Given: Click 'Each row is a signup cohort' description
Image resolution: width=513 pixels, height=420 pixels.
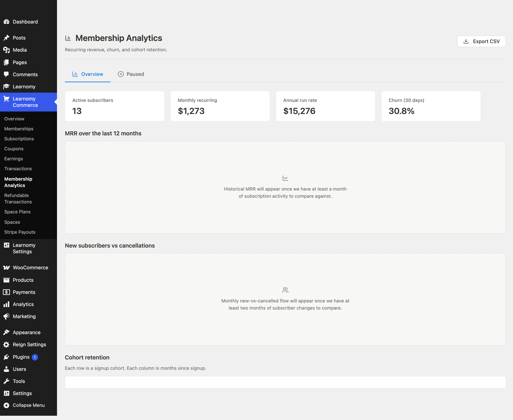Looking at the screenshot, I should point(136,368).
